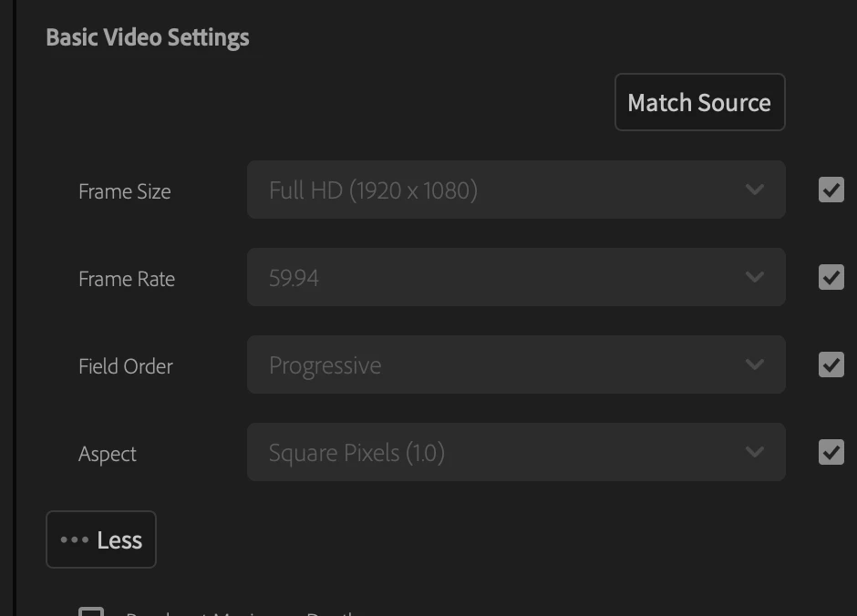The width and height of the screenshot is (857, 616).
Task: Click the Frame Size label
Action: pos(124,191)
